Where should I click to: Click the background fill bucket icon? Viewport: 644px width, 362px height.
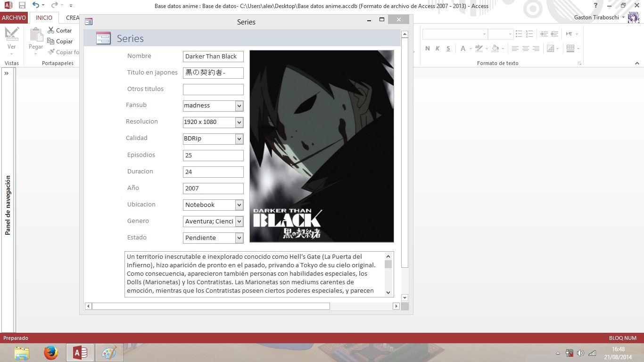pos(495,49)
